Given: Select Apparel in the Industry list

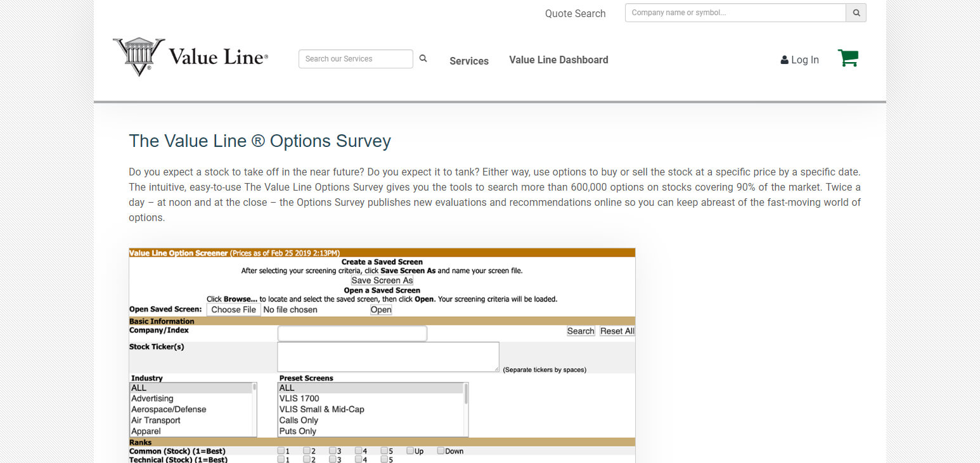Looking at the screenshot, I should point(191,431).
